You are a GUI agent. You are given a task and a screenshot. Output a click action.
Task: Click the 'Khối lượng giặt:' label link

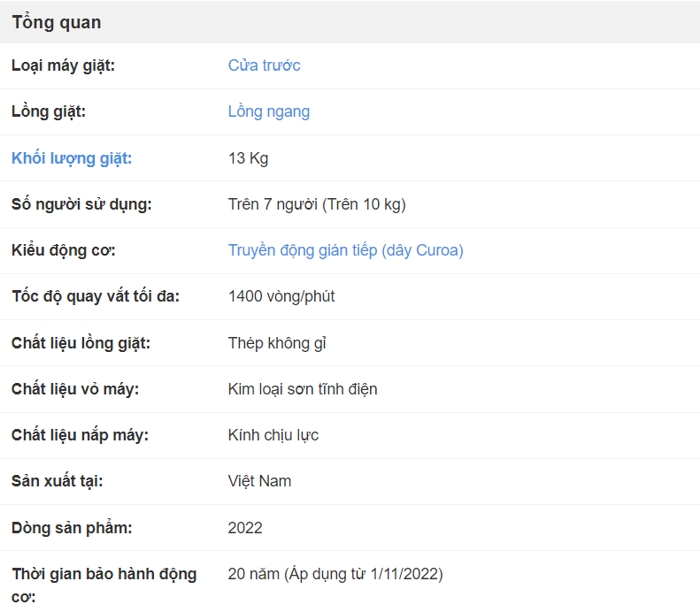point(72,158)
